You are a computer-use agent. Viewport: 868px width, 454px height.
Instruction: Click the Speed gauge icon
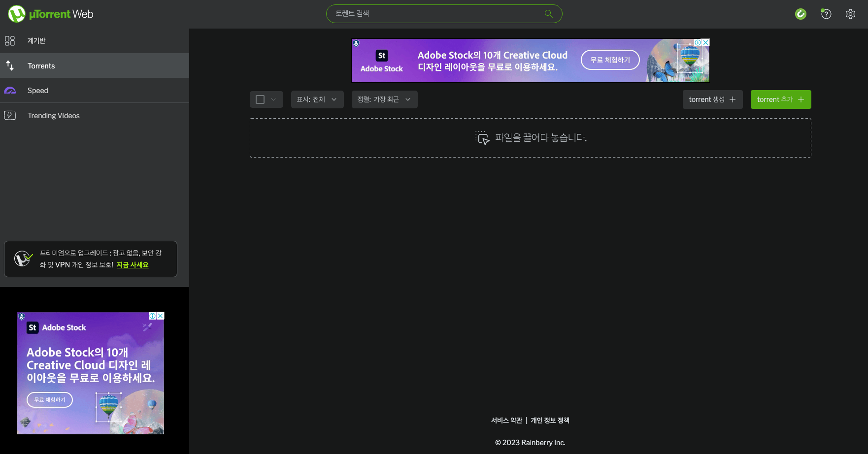tap(10, 91)
